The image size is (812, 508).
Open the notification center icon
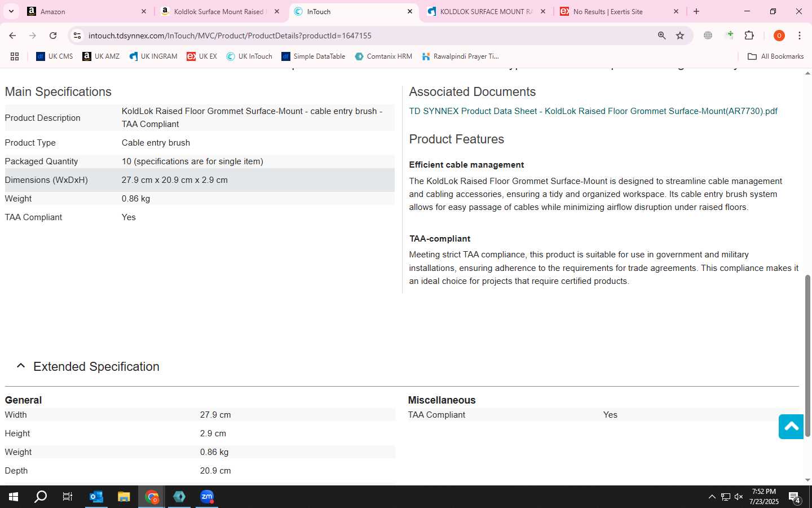coord(795,497)
